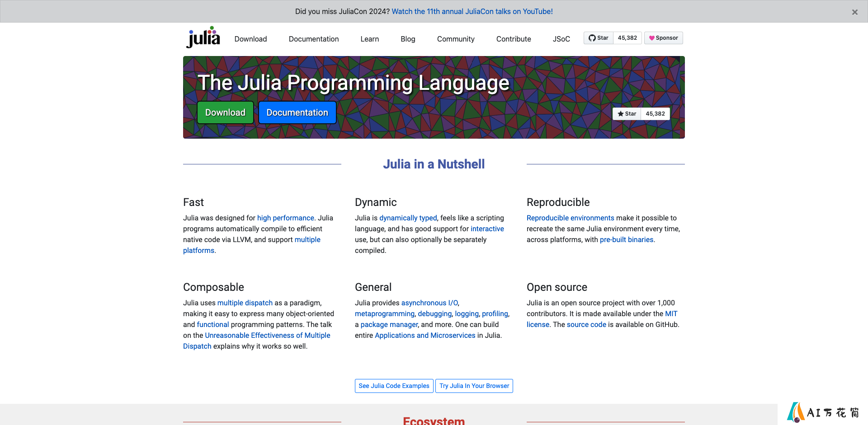The height and width of the screenshot is (425, 868).
Task: Open the Community nav item
Action: point(456,39)
